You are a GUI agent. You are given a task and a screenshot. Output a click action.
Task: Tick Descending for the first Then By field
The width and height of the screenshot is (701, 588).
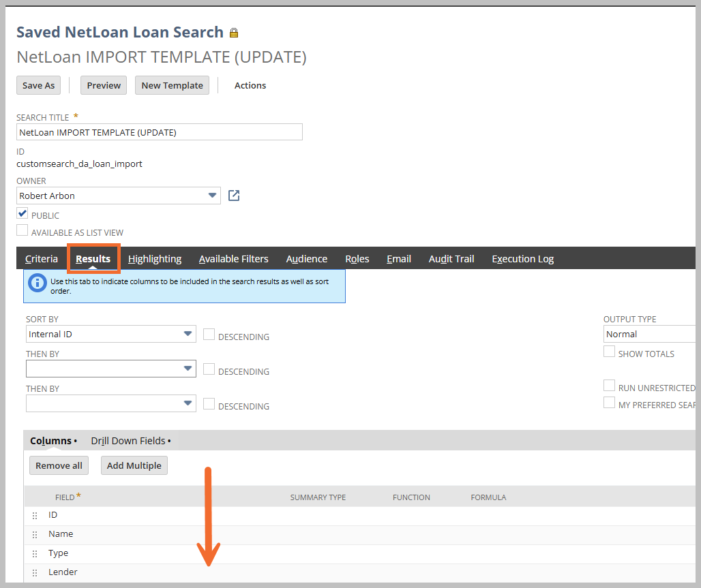209,369
